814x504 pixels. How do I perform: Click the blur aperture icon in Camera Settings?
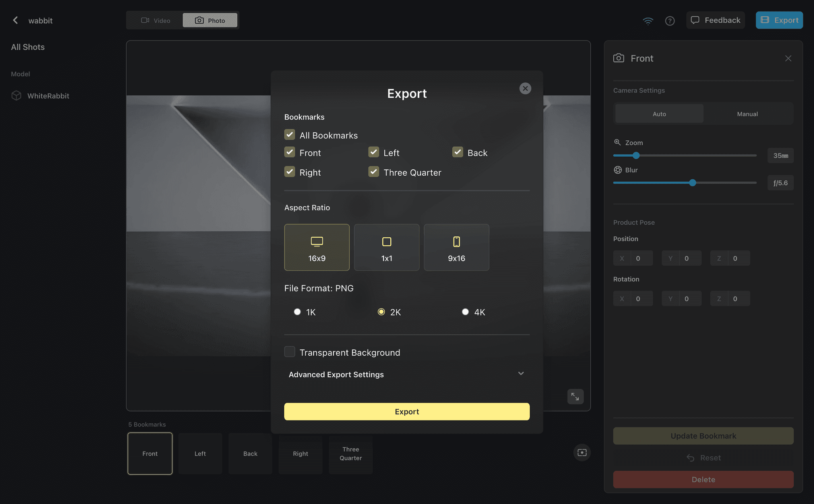click(x=618, y=170)
